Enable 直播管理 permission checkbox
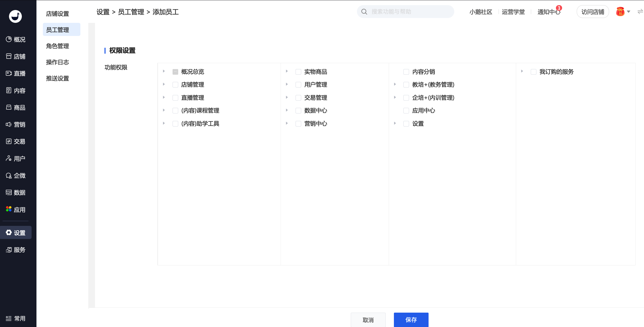Screen dimensions: 644x327 click(x=175, y=98)
